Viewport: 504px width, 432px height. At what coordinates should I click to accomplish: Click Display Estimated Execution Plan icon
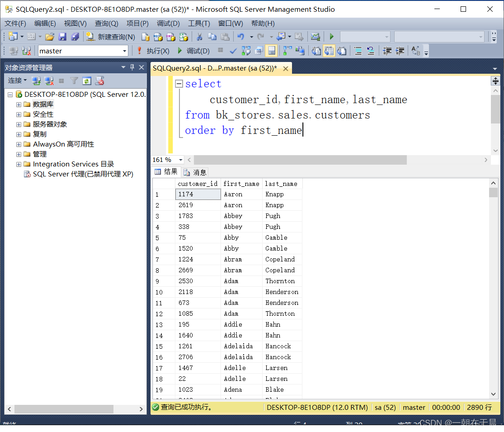pos(246,51)
